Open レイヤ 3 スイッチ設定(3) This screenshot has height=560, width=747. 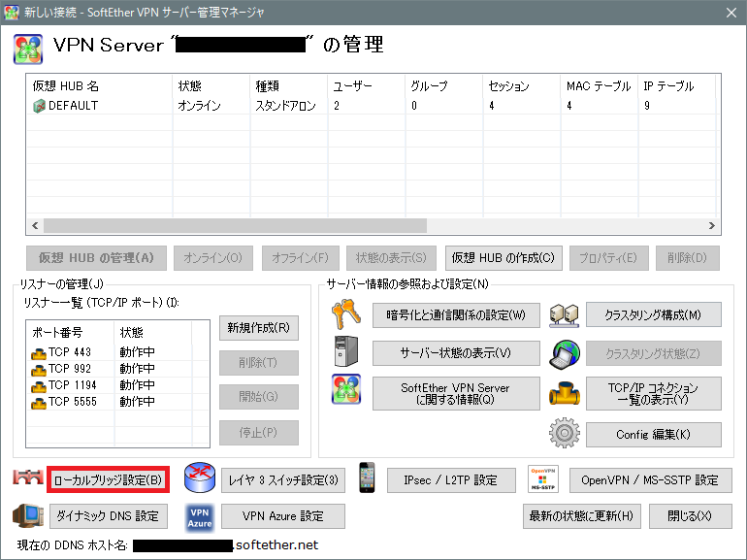click(x=283, y=480)
